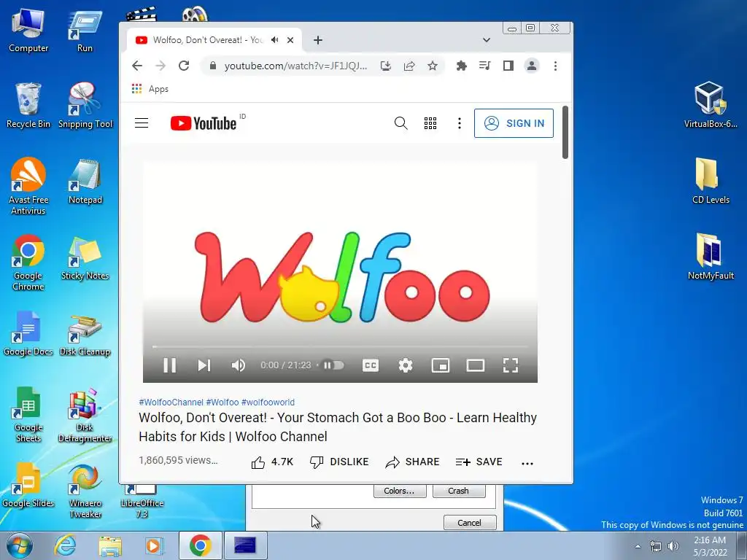Open more actions ellipsis below video
747x560 pixels.
(x=527, y=463)
